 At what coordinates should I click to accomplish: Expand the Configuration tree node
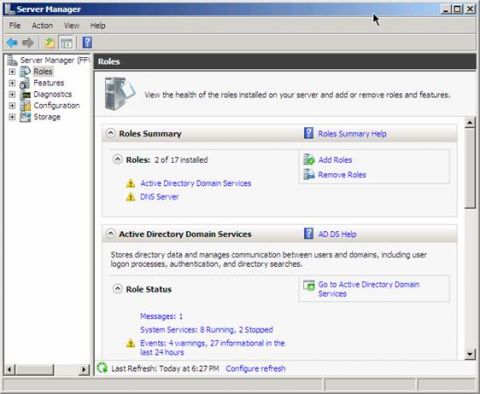click(12, 106)
